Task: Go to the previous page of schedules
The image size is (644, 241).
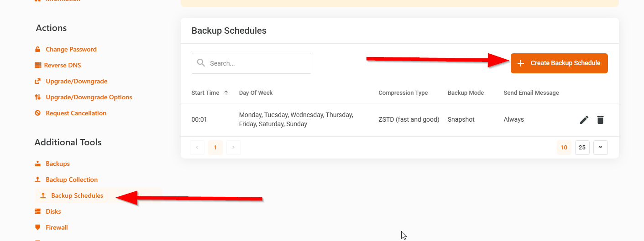Action: point(197,148)
